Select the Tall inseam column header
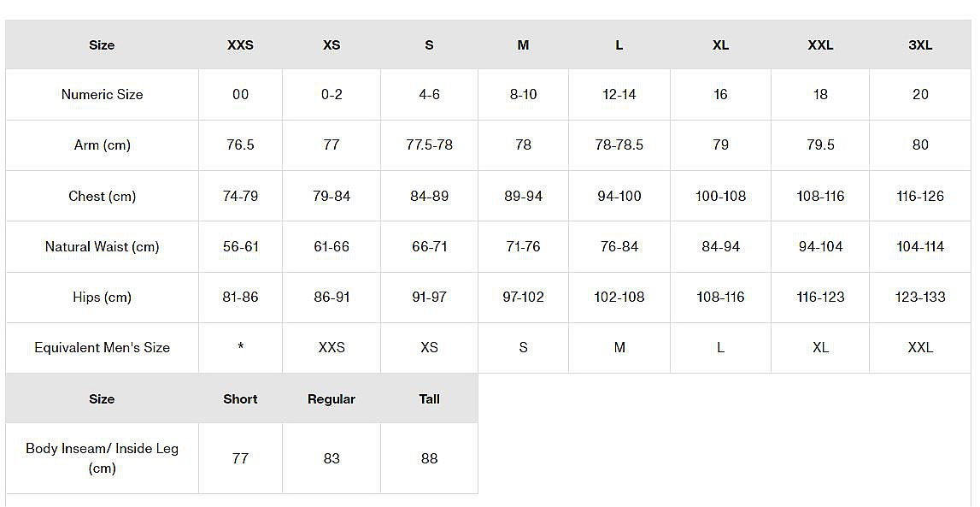The height and width of the screenshot is (507, 980). tap(429, 399)
